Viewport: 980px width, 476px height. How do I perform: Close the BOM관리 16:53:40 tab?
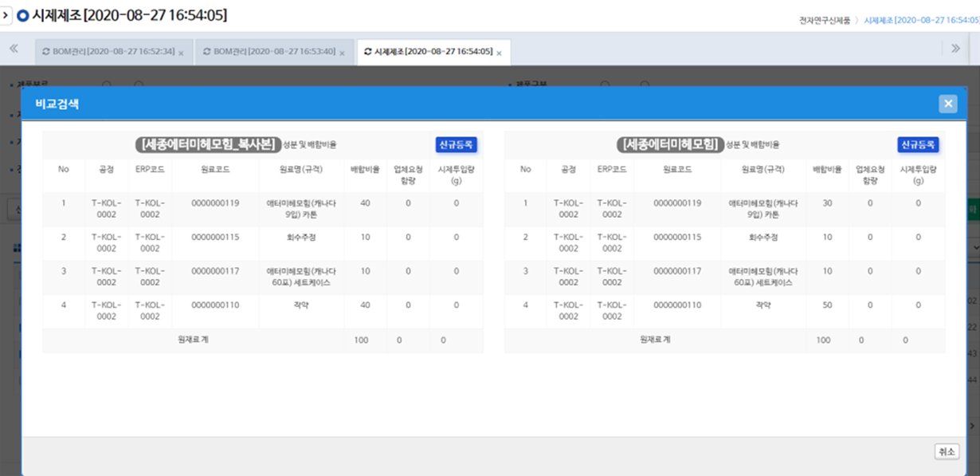coord(342,53)
